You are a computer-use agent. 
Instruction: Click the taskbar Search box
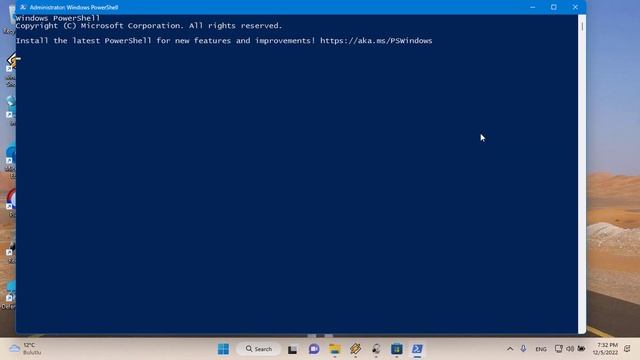coord(259,349)
